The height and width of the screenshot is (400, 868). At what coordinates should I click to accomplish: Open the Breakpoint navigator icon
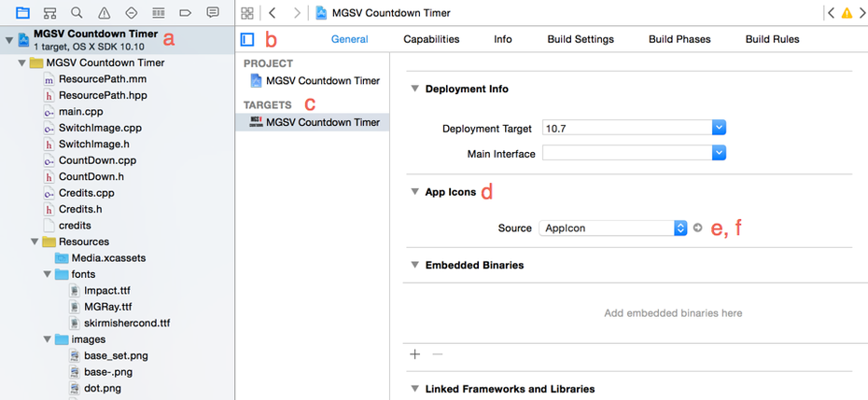186,12
